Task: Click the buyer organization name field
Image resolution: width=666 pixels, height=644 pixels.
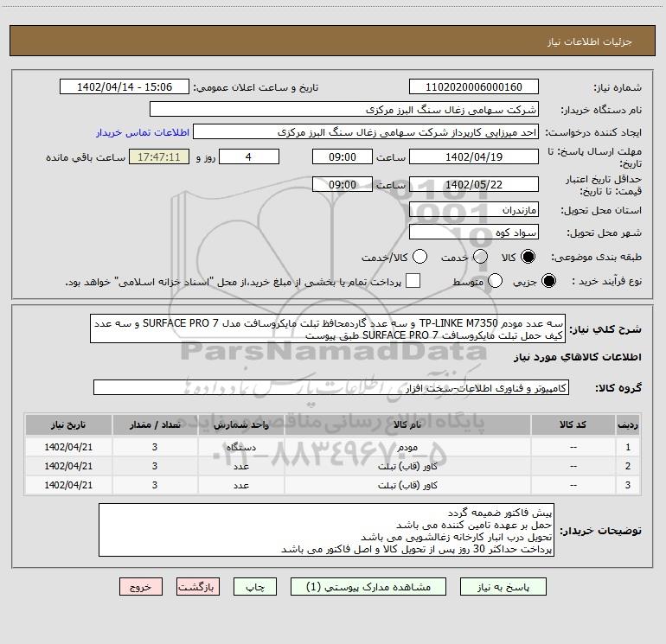Action: click(x=344, y=109)
